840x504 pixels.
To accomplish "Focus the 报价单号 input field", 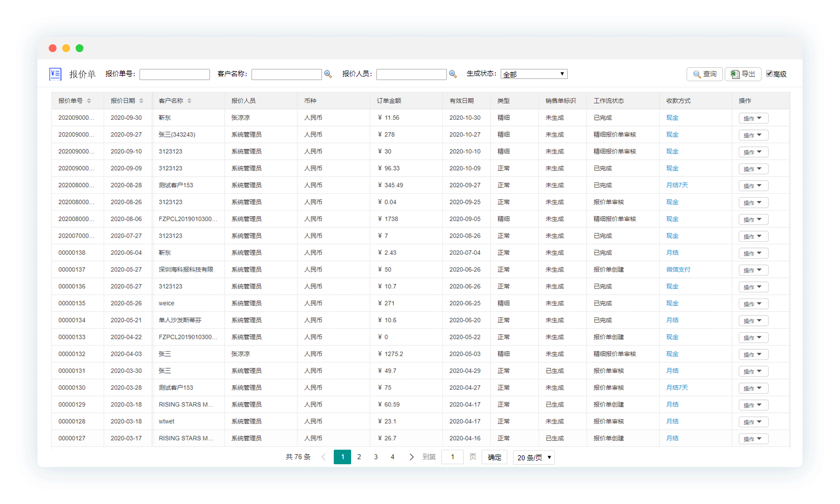I will point(175,74).
